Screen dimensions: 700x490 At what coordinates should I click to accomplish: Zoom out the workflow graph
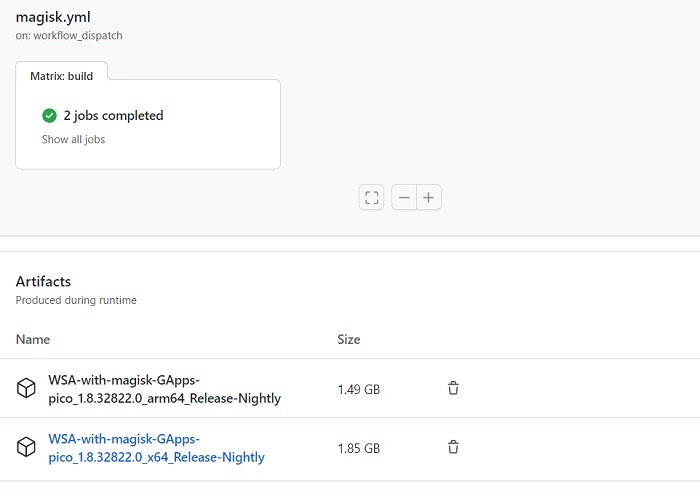[x=404, y=198]
